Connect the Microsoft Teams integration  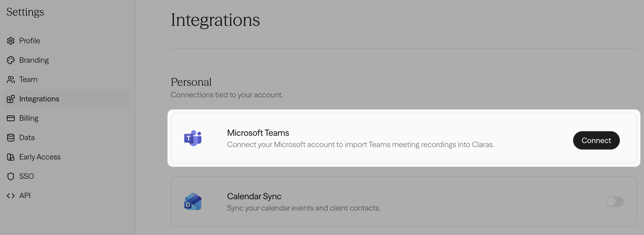click(x=596, y=140)
